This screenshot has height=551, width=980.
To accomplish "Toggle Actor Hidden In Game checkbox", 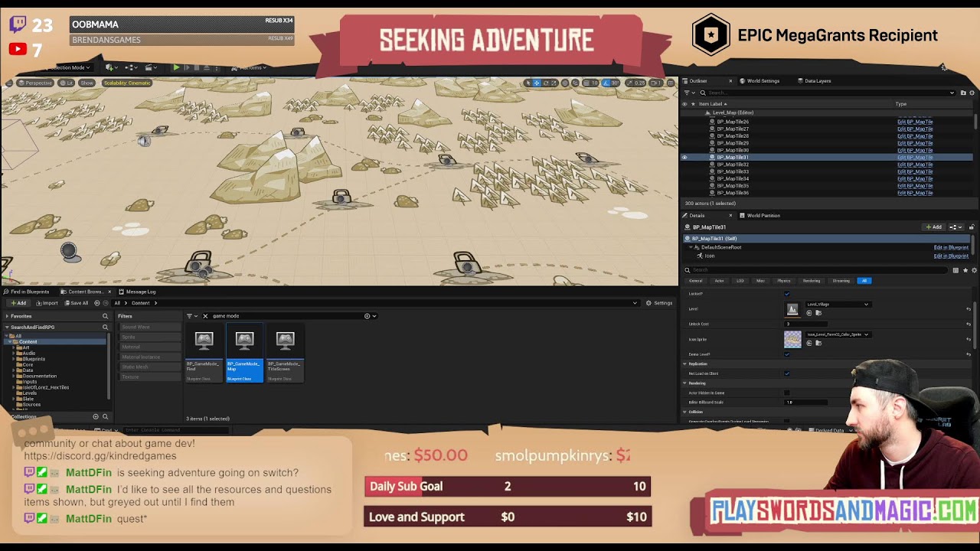I will point(787,393).
